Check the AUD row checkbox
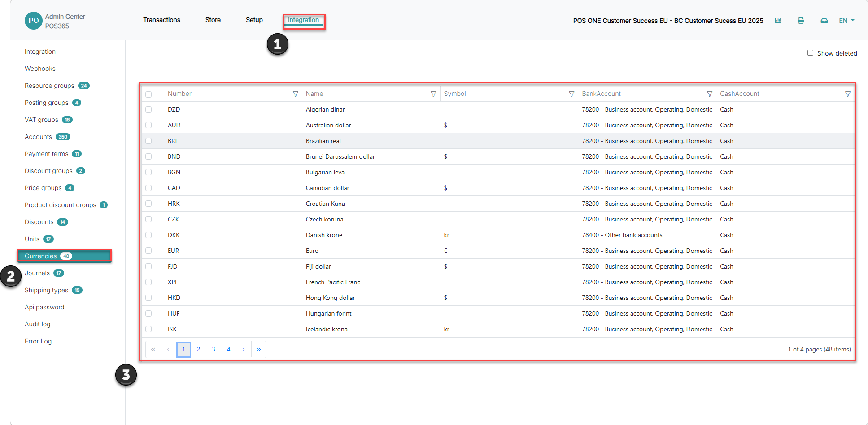Viewport: 868px width, 425px height. tap(148, 125)
